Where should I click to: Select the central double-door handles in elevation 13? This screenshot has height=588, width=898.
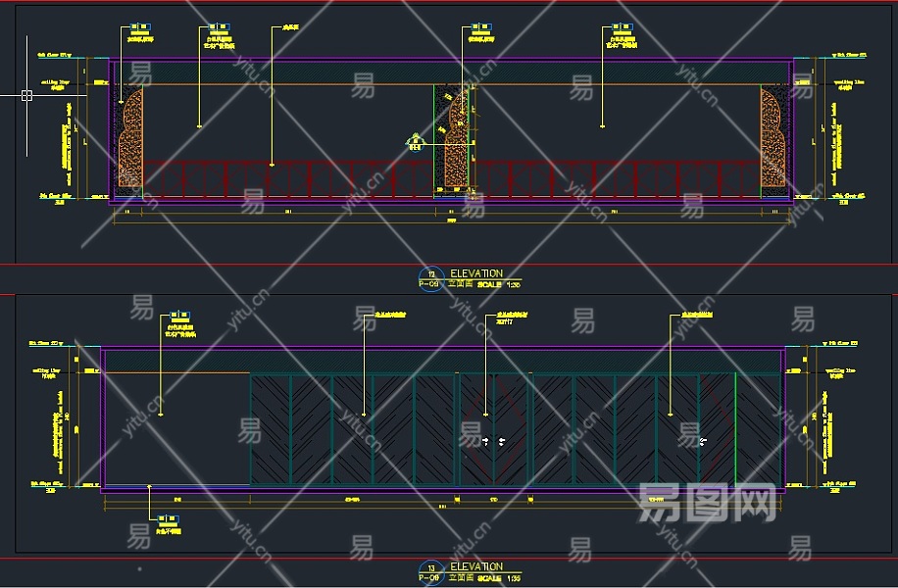point(493,441)
